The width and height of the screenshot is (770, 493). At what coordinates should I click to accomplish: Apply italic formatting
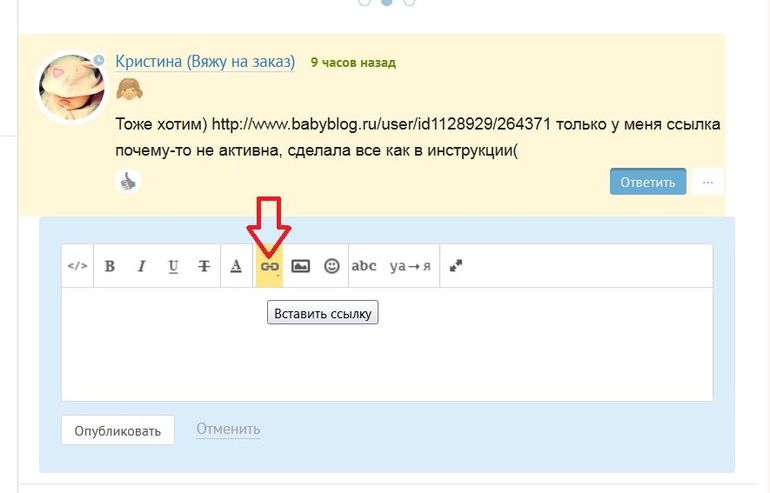pyautogui.click(x=141, y=266)
